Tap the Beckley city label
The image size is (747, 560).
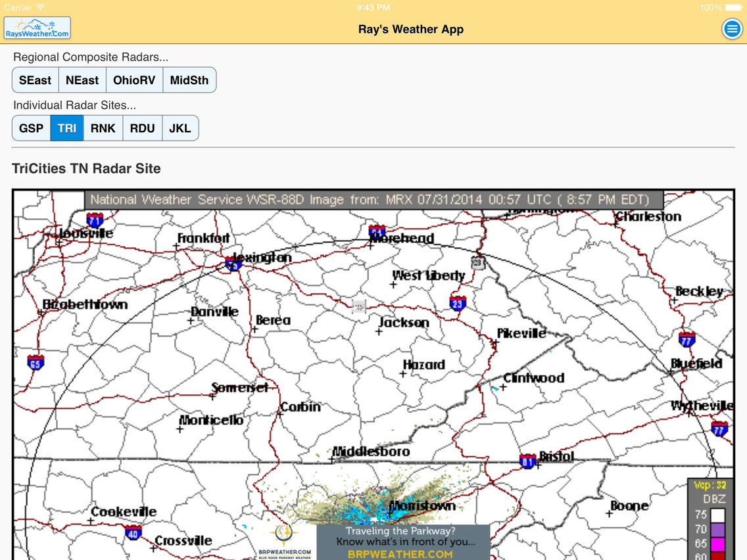[700, 291]
